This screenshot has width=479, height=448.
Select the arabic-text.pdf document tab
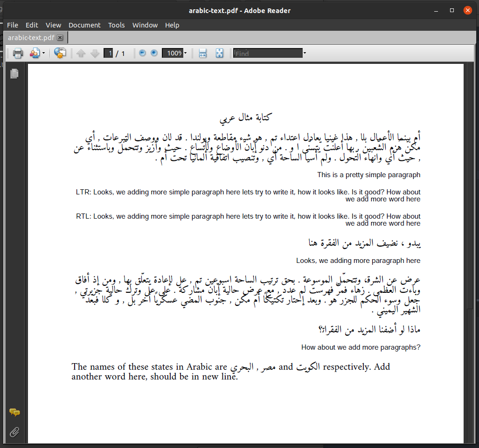tap(31, 37)
